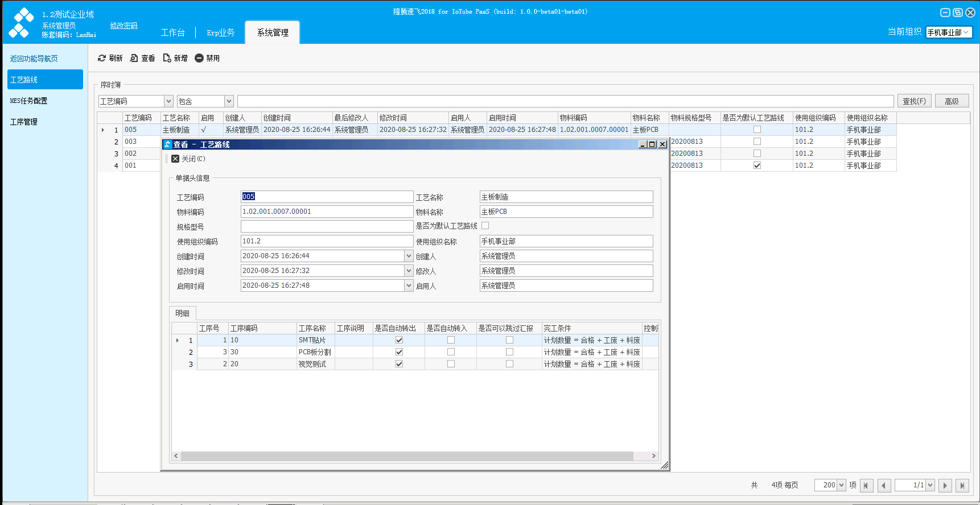Image resolution: width=980 pixels, height=505 pixels.
Task: Click the dialog resize grip corner
Action: pos(664,465)
